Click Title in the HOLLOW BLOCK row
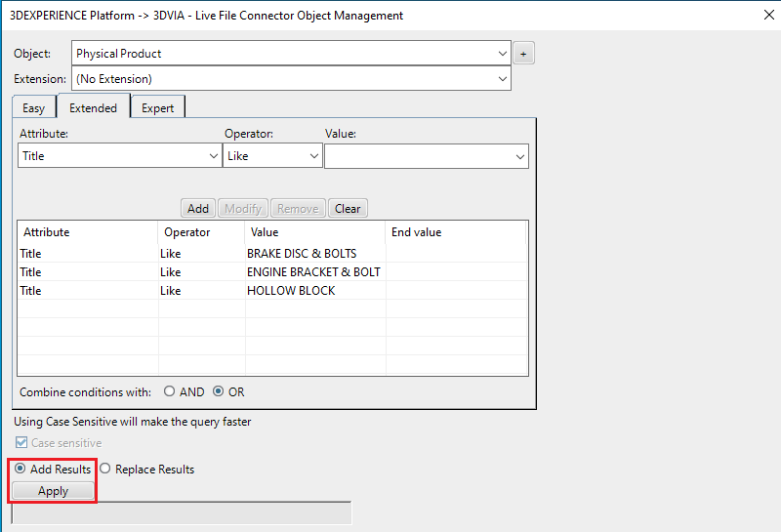This screenshot has width=781, height=532. point(30,291)
